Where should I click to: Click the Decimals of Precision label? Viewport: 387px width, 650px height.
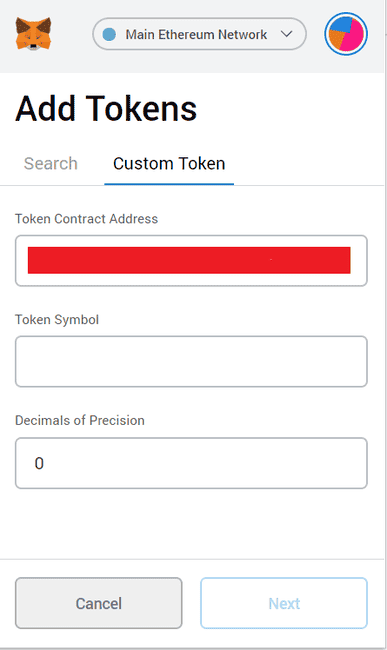pyautogui.click(x=80, y=420)
